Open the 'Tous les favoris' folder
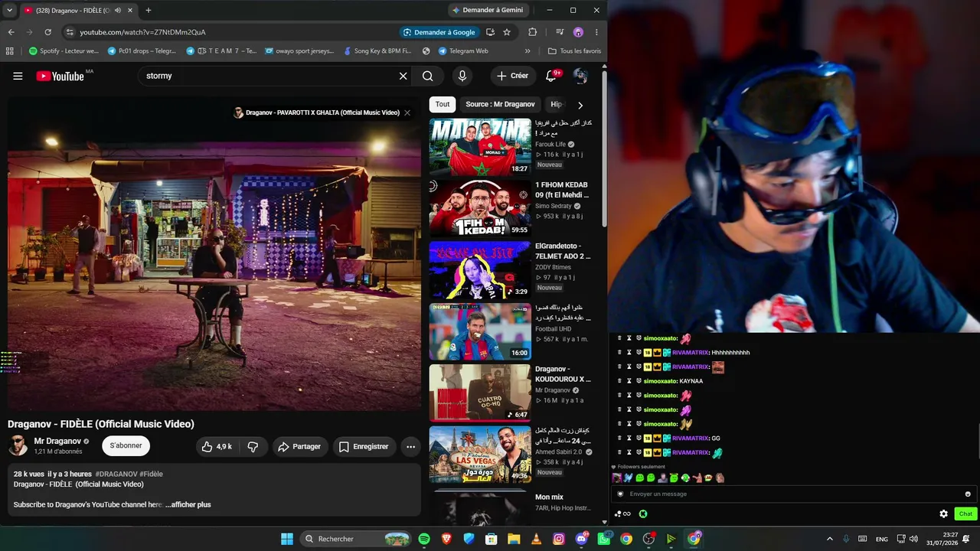980x551 pixels. (x=574, y=51)
